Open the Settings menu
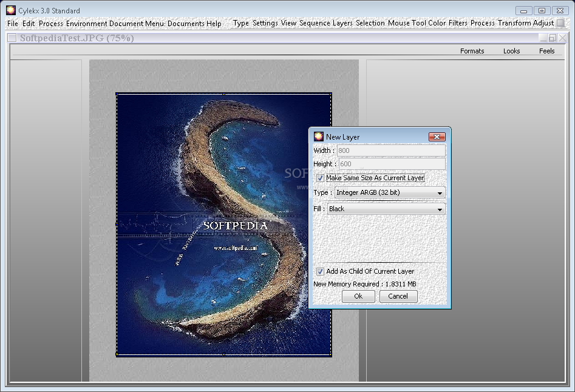This screenshot has height=392, width=575. point(265,23)
